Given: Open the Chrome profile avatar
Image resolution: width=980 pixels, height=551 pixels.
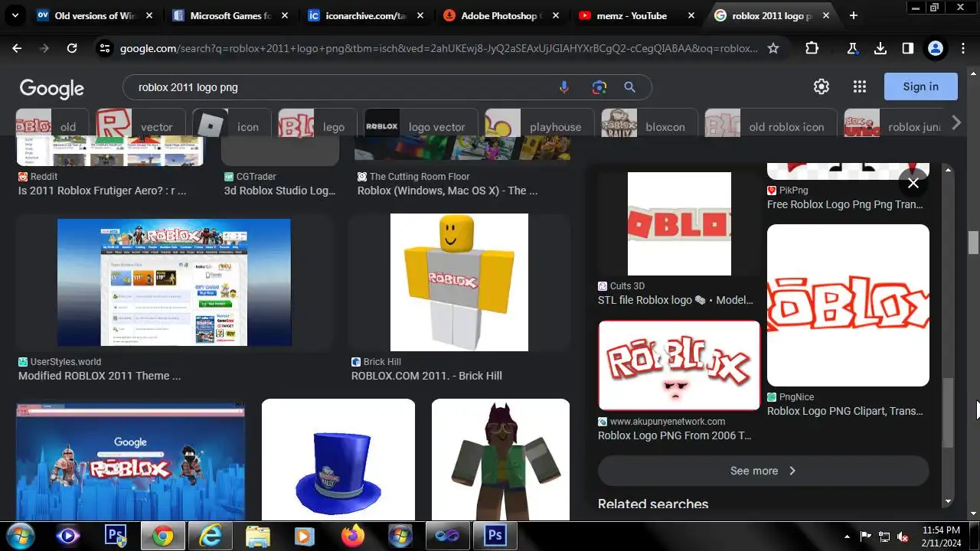Looking at the screenshot, I should [935, 48].
